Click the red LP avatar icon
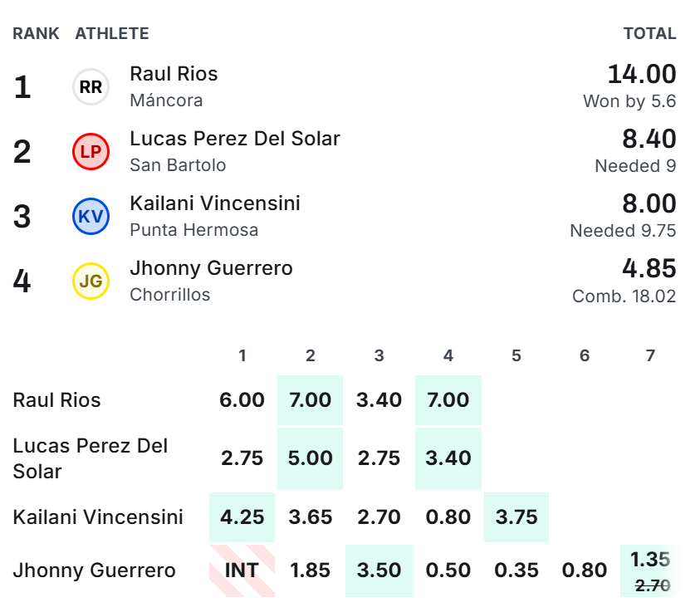This screenshot has width=700, height=612. pos(91,151)
